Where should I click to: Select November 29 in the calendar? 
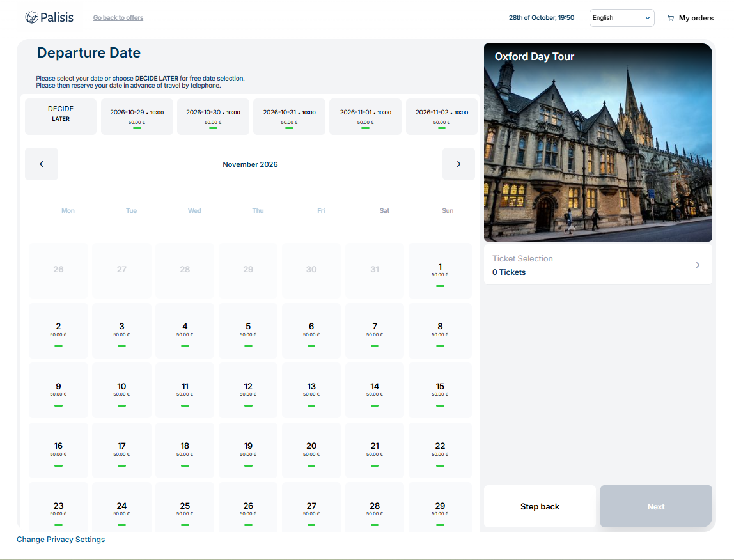pos(440,508)
